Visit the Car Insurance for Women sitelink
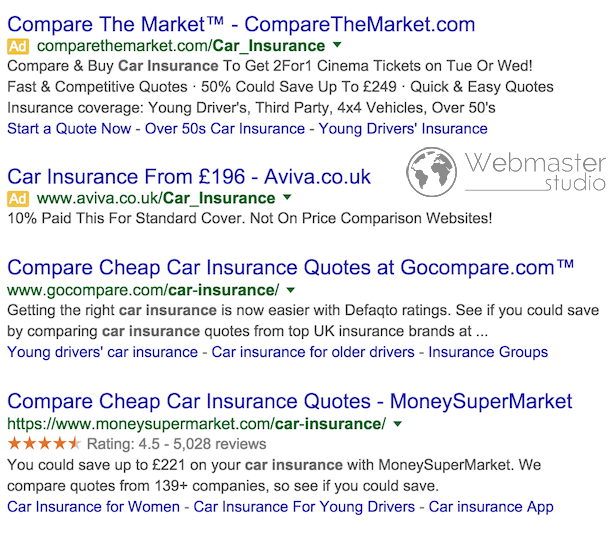615x534 pixels. 93,507
